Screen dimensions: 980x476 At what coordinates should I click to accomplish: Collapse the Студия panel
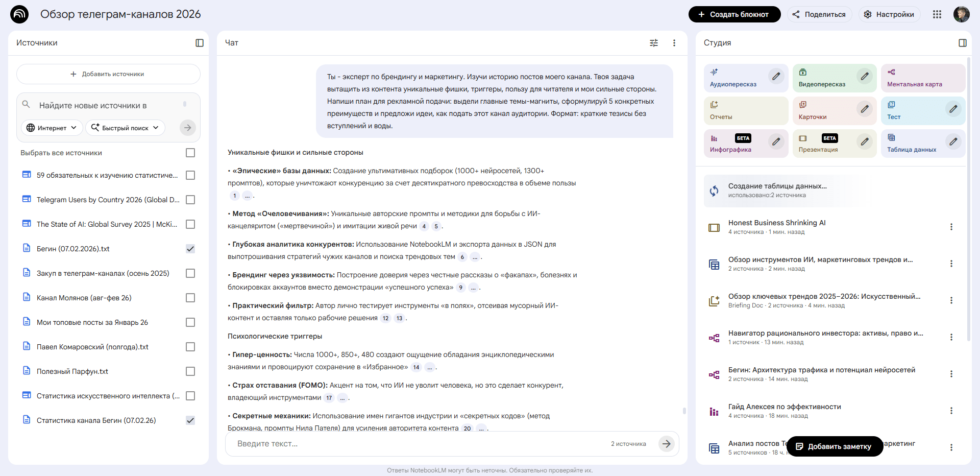point(963,43)
